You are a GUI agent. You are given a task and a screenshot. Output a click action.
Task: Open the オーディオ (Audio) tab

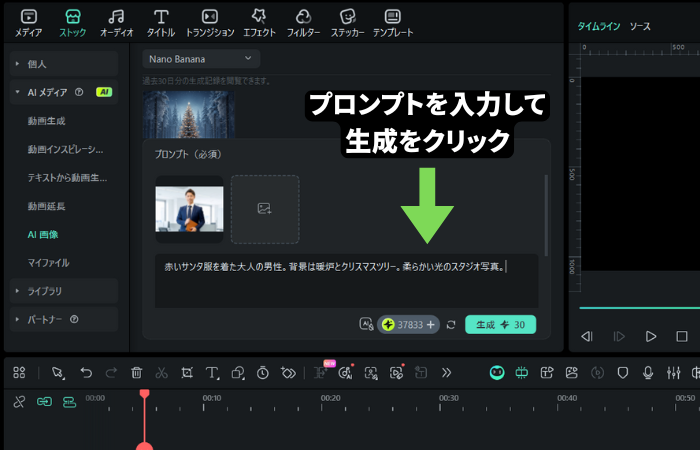[x=117, y=23]
